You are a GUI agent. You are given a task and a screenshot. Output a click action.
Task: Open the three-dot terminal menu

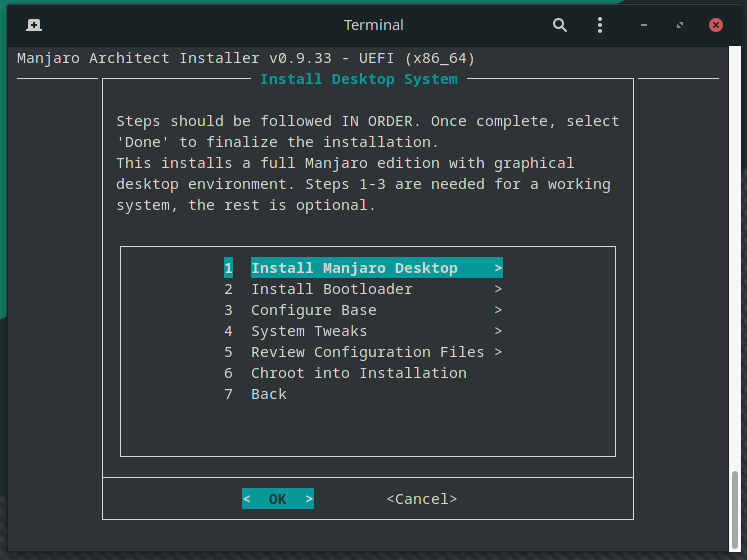[600, 24]
